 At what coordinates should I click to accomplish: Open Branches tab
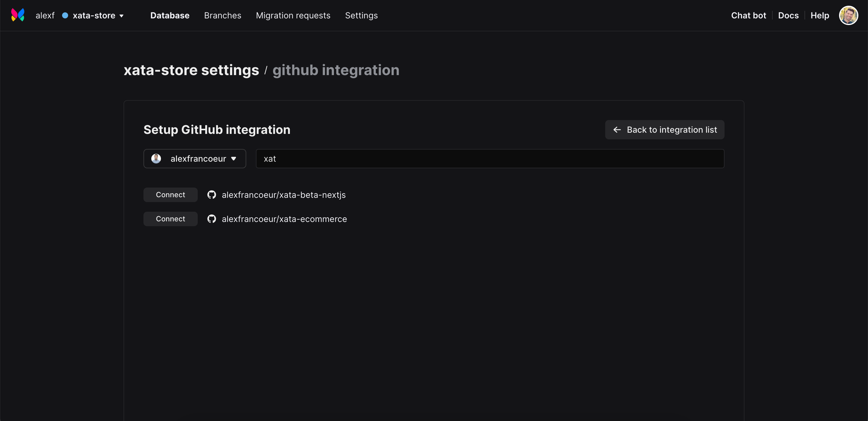point(222,15)
